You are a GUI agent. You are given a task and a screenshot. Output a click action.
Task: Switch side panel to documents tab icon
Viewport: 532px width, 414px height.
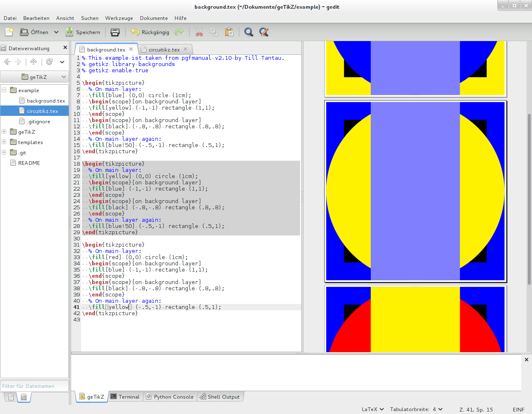[x=11, y=397]
